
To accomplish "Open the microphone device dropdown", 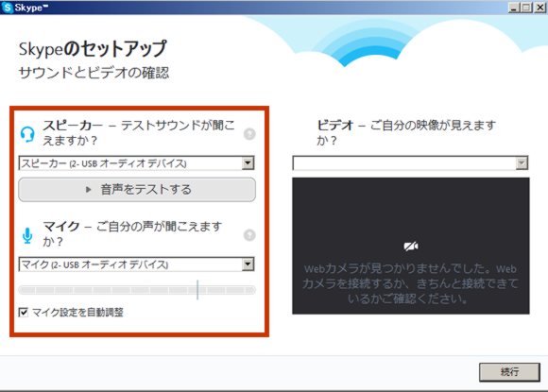I will pos(136,264).
